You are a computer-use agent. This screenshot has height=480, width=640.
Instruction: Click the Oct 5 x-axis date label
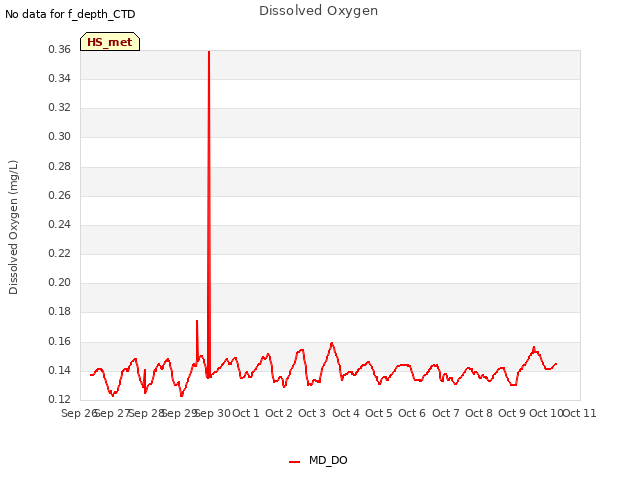point(379,413)
